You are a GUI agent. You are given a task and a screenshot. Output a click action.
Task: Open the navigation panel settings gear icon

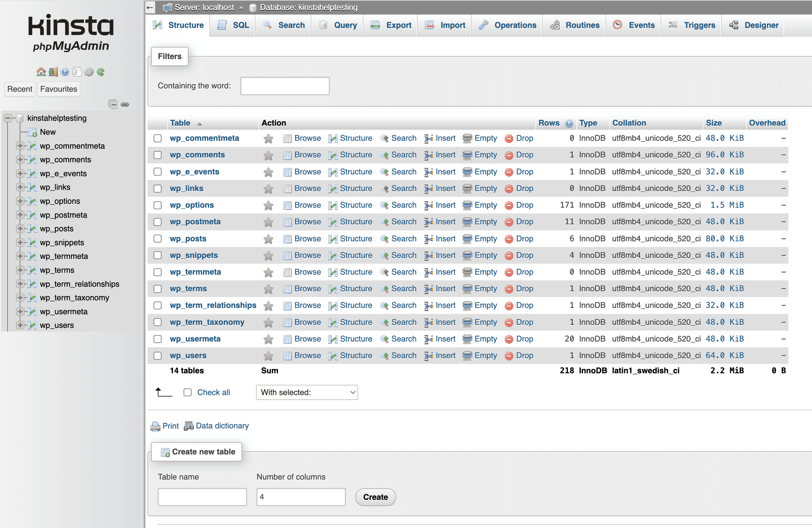(x=89, y=72)
